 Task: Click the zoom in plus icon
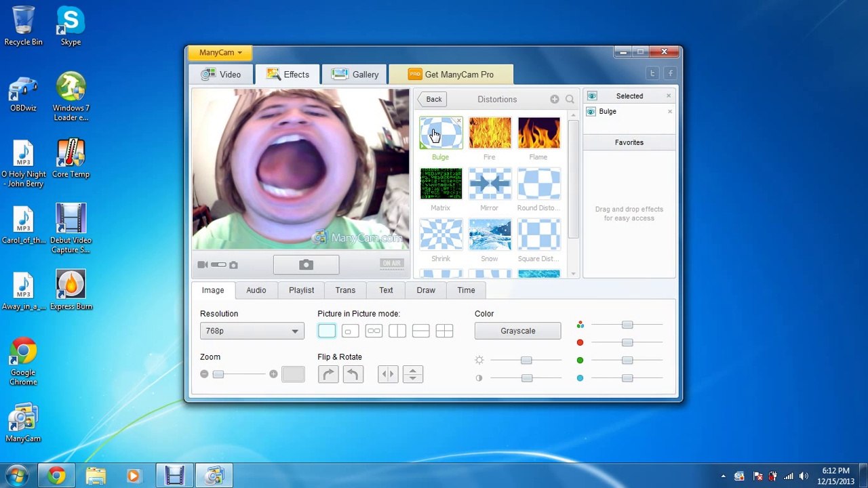273,374
